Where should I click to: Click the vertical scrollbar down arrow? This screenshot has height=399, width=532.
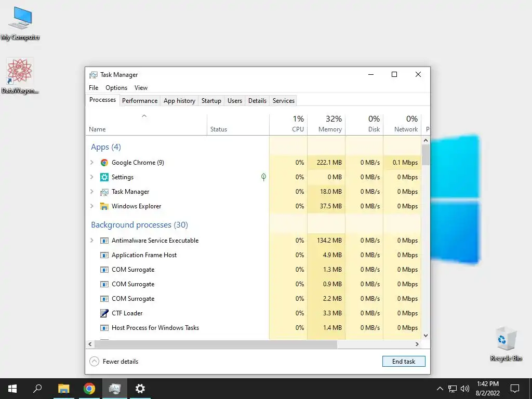click(x=425, y=336)
